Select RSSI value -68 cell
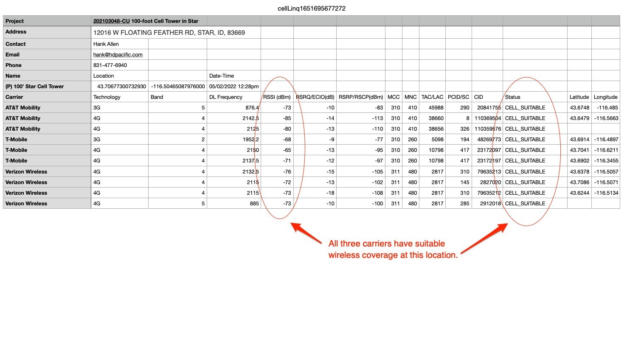Screen dimensions: 627x364 (x=277, y=139)
